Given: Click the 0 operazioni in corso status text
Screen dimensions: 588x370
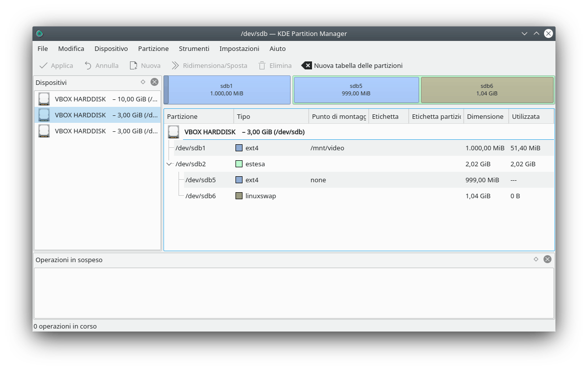Looking at the screenshot, I should tap(65, 326).
